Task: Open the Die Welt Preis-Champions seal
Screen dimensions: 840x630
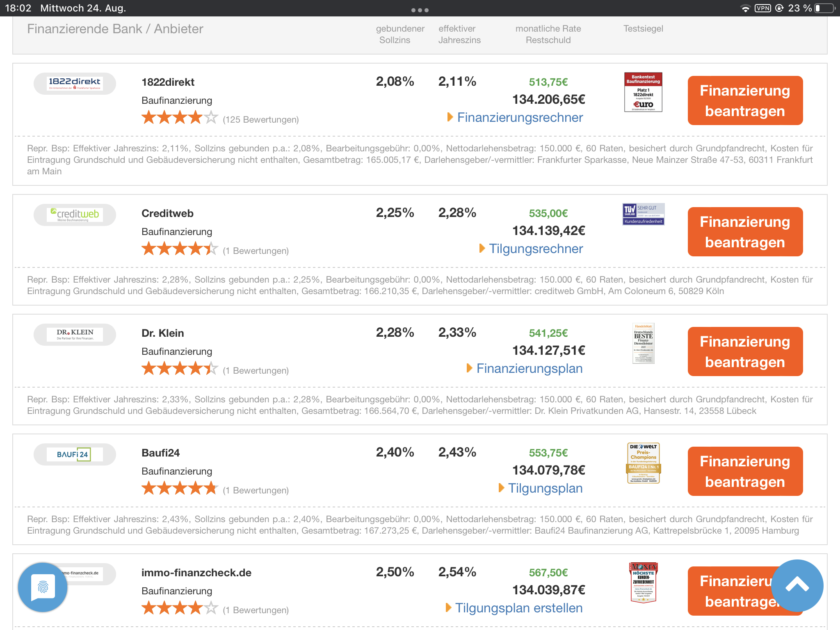Action: (x=643, y=463)
